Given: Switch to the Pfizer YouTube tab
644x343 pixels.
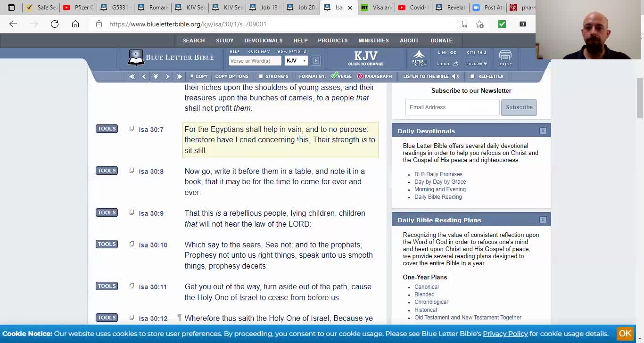Looking at the screenshot, I should pyautogui.click(x=77, y=8).
